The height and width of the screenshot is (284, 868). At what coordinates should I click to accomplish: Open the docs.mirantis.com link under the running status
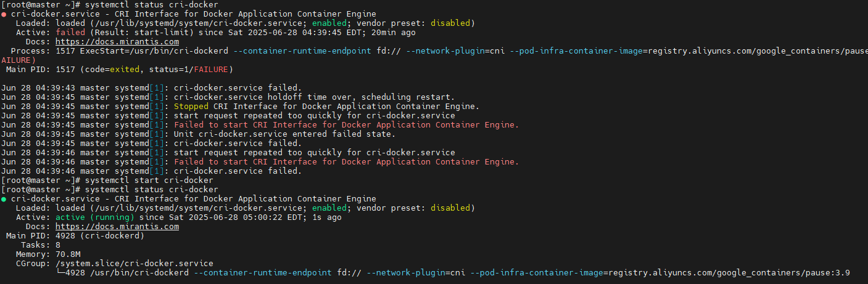[x=117, y=227]
